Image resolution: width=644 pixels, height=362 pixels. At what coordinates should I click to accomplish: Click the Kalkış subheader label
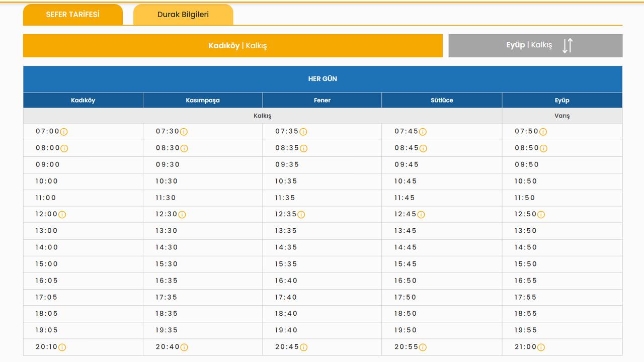click(x=262, y=116)
